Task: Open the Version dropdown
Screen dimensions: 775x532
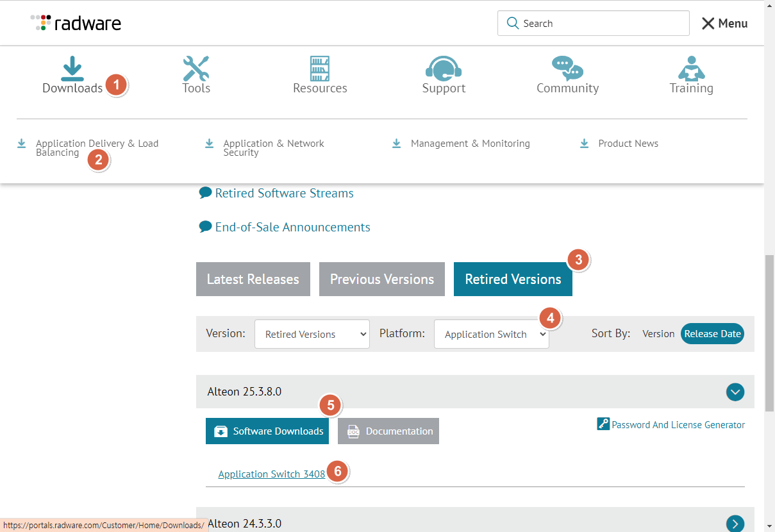Action: 312,334
